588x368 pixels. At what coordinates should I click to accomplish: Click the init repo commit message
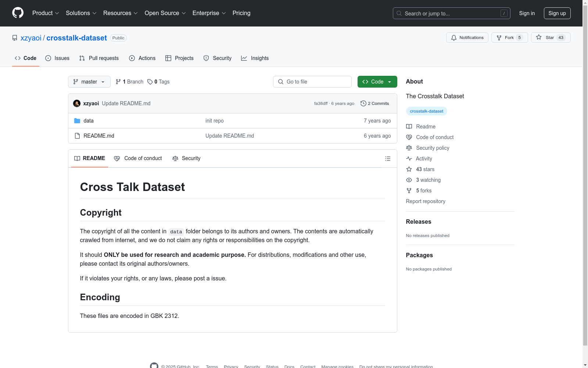pos(215,121)
